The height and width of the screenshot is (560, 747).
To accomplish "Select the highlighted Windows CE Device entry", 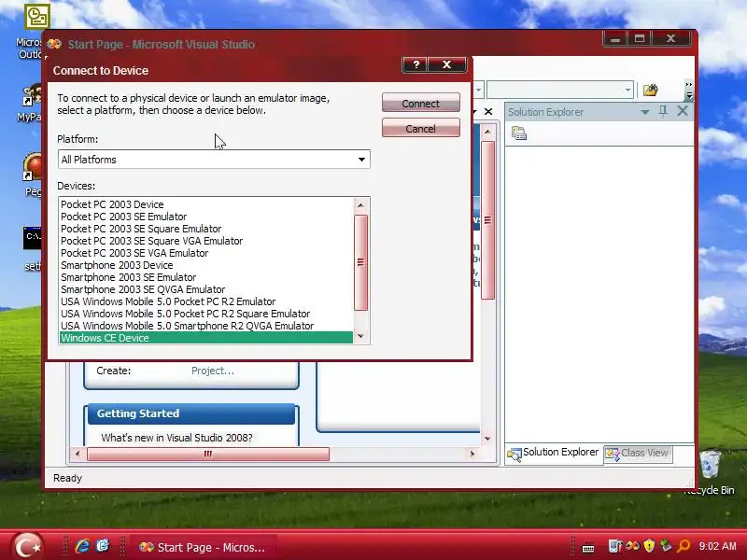I will pyautogui.click(x=206, y=338).
